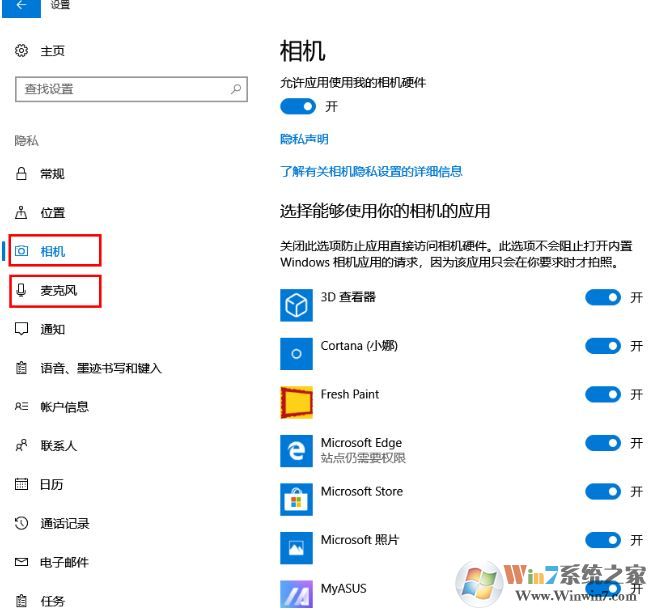Toggle camera access for 3D 查看器
The width and height of the screenshot is (653, 610).
pyautogui.click(x=603, y=297)
